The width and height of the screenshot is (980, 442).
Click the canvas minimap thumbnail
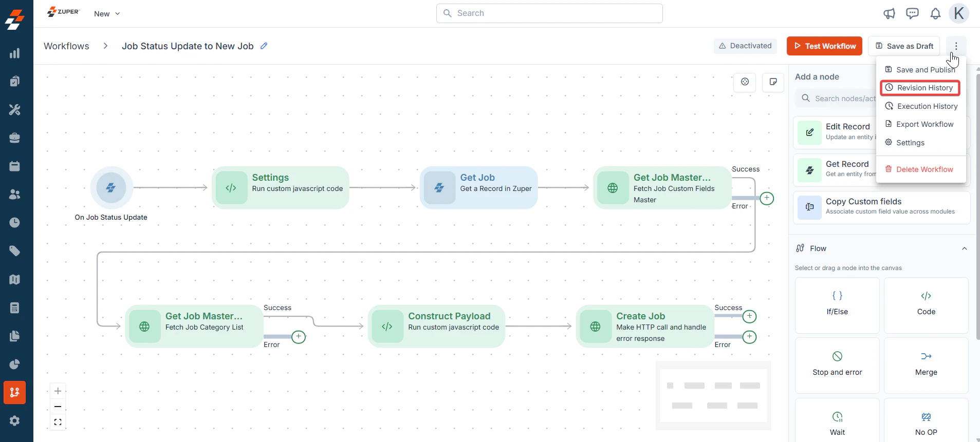point(713,396)
